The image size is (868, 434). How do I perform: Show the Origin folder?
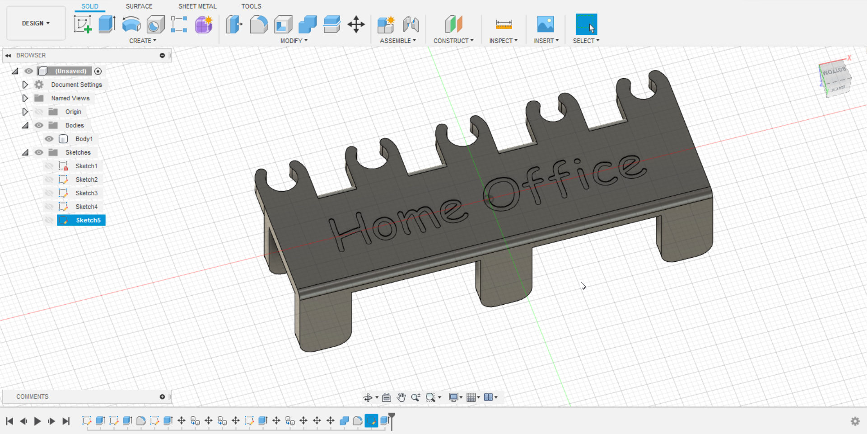click(x=39, y=112)
